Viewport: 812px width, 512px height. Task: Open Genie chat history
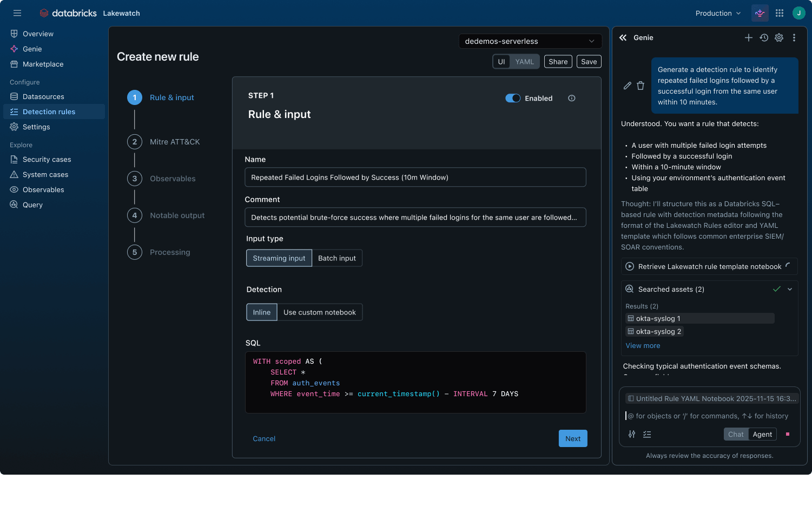(x=764, y=37)
